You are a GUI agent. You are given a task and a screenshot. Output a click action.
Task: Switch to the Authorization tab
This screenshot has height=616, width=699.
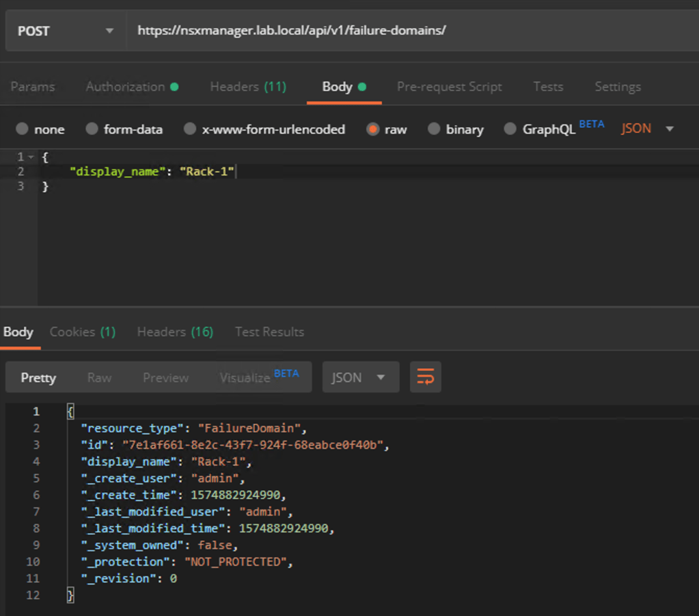point(127,87)
